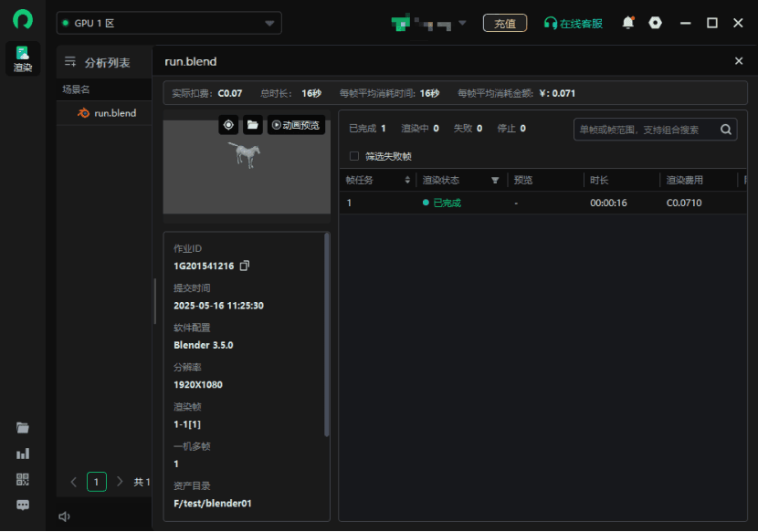Open the 渲染状态 filter funnel
This screenshot has width=758, height=532.
tap(495, 181)
